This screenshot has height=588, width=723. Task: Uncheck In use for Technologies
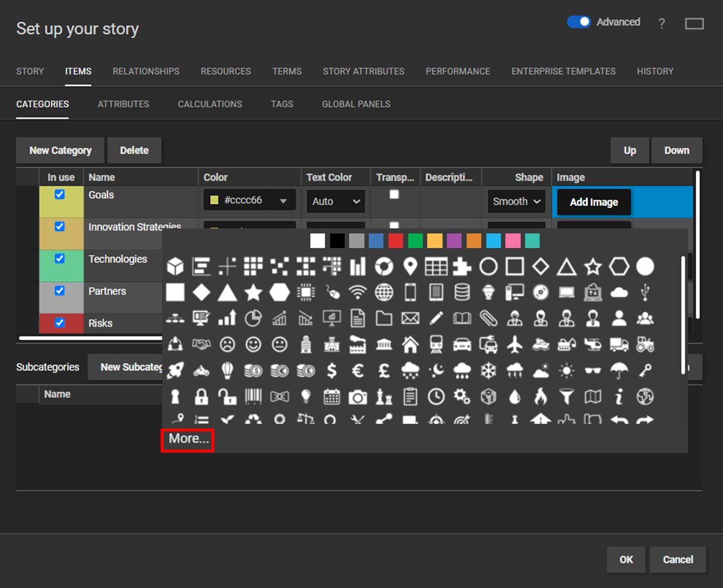tap(60, 259)
